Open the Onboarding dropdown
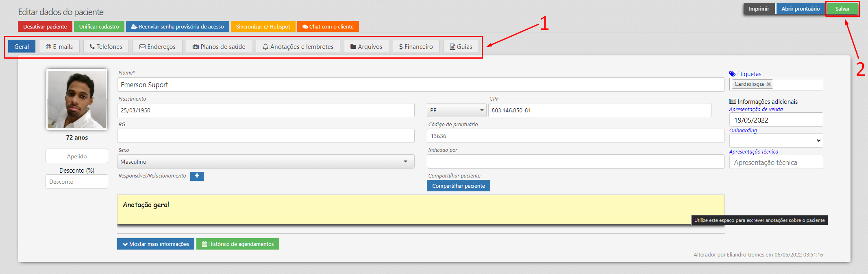868x274 pixels. (776, 140)
